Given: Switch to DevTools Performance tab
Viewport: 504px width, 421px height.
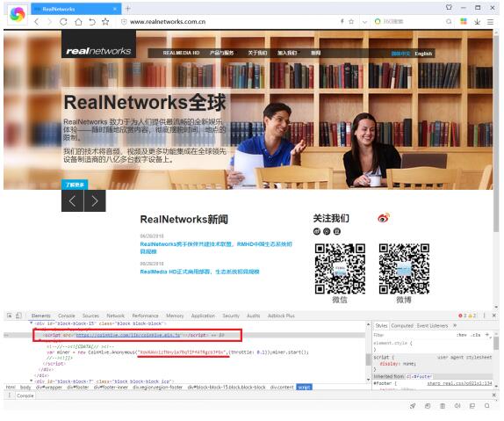Looking at the screenshot, I should (x=145, y=316).
